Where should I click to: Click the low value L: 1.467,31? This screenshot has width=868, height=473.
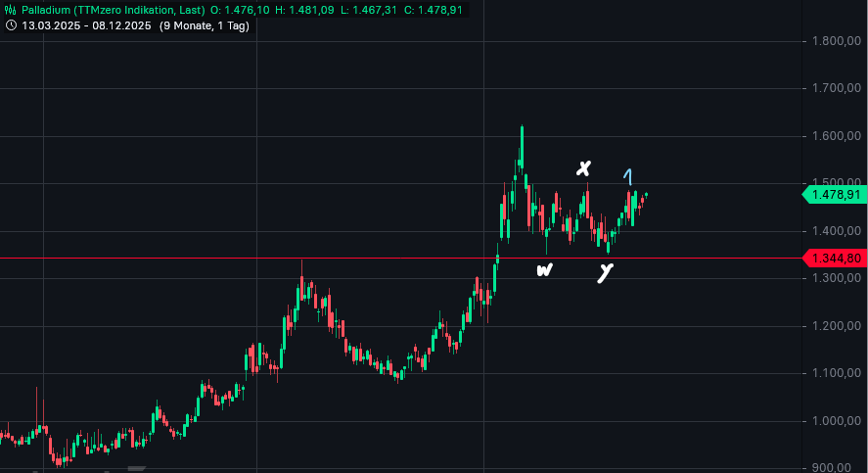pos(368,9)
